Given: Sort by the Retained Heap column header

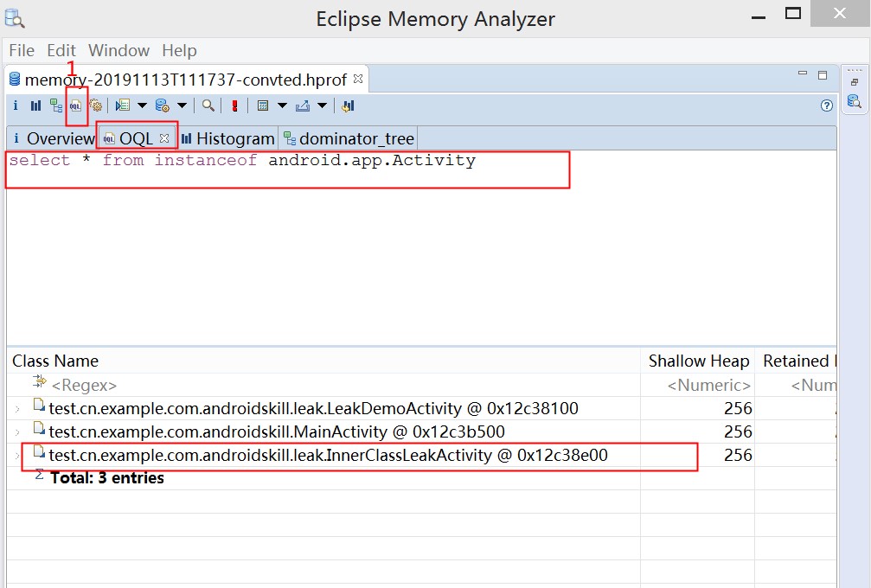Looking at the screenshot, I should [x=796, y=361].
